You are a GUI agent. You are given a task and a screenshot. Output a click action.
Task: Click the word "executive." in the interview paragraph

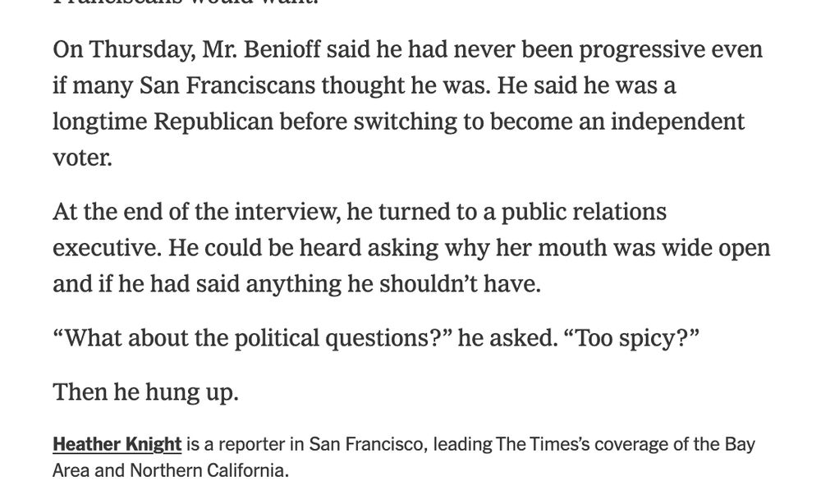107,248
